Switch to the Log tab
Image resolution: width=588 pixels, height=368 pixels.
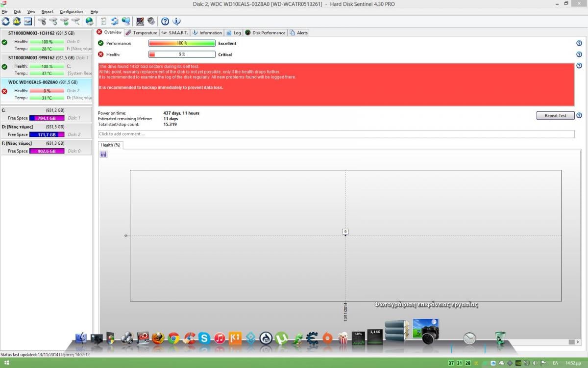[234, 32]
